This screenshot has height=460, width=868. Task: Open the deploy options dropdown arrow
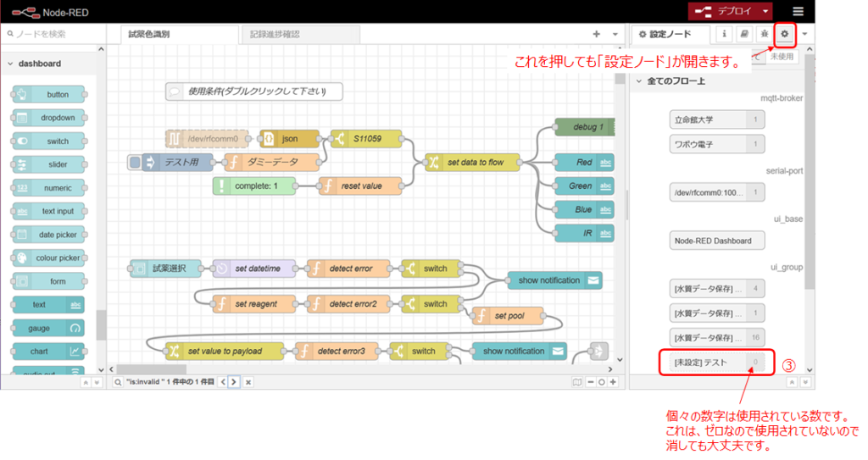(x=765, y=11)
